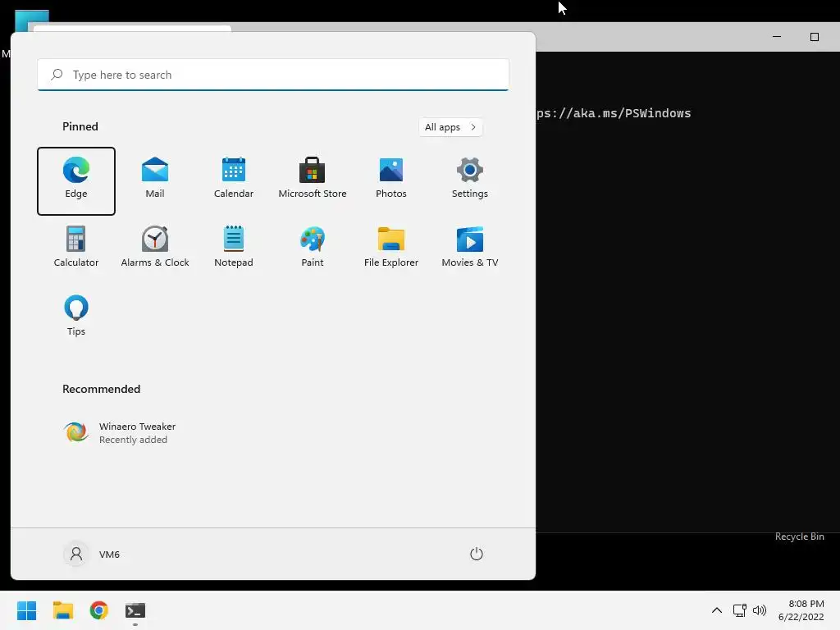This screenshot has width=840, height=630.
Task: Minimize the terminal window
Action: click(x=777, y=37)
